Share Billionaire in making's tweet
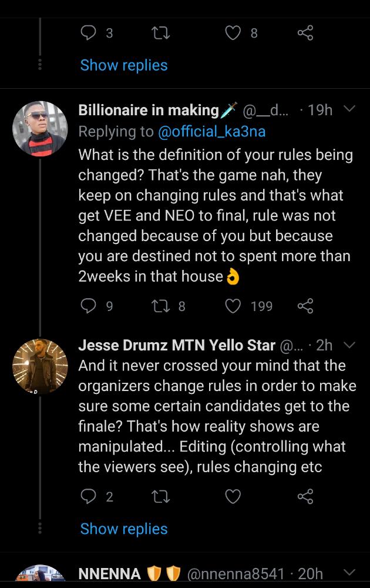370x588 pixels. tap(305, 306)
